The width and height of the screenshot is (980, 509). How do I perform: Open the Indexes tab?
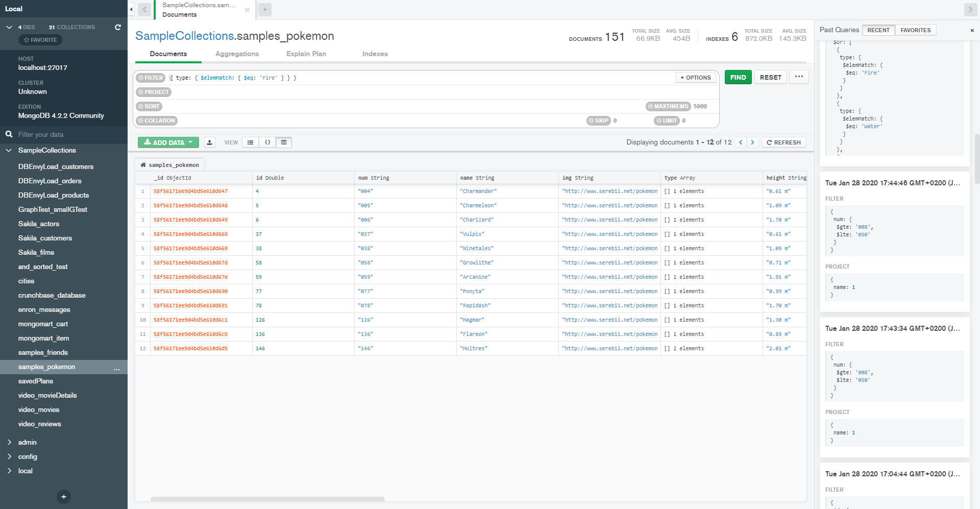(375, 54)
